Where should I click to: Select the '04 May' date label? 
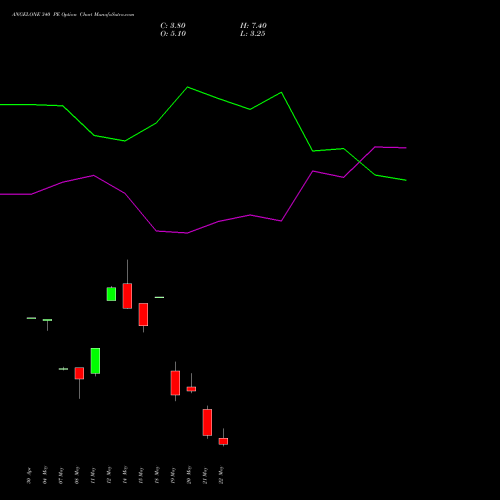click(x=45, y=475)
